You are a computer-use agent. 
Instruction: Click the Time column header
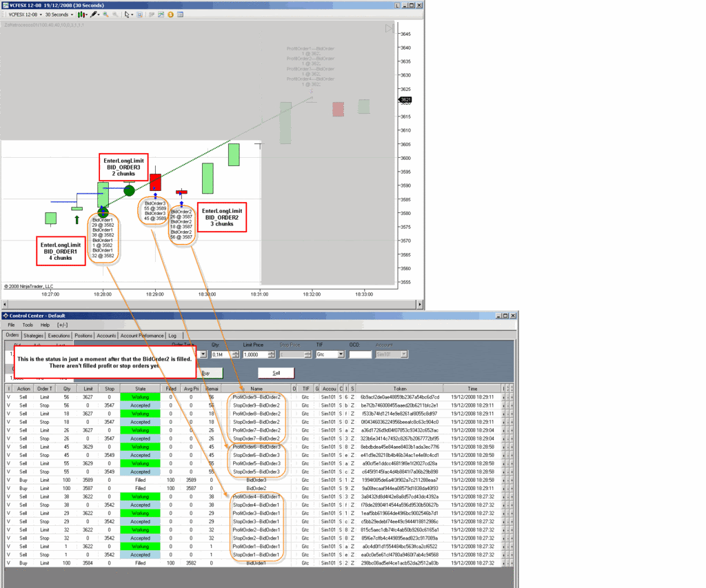tap(472, 389)
